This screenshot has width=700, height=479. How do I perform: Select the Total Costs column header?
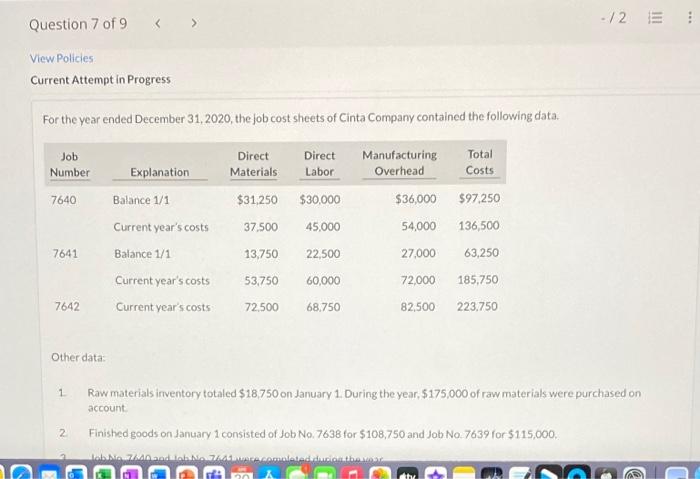[x=480, y=162]
